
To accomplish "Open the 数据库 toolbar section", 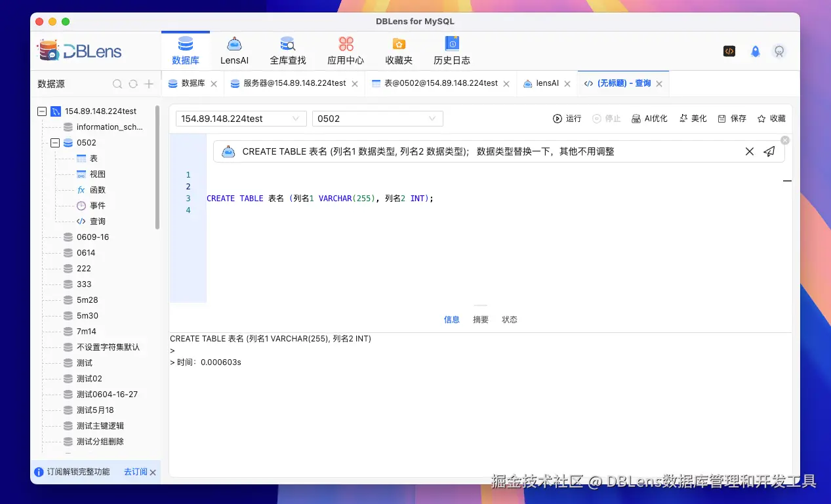I will pos(186,50).
